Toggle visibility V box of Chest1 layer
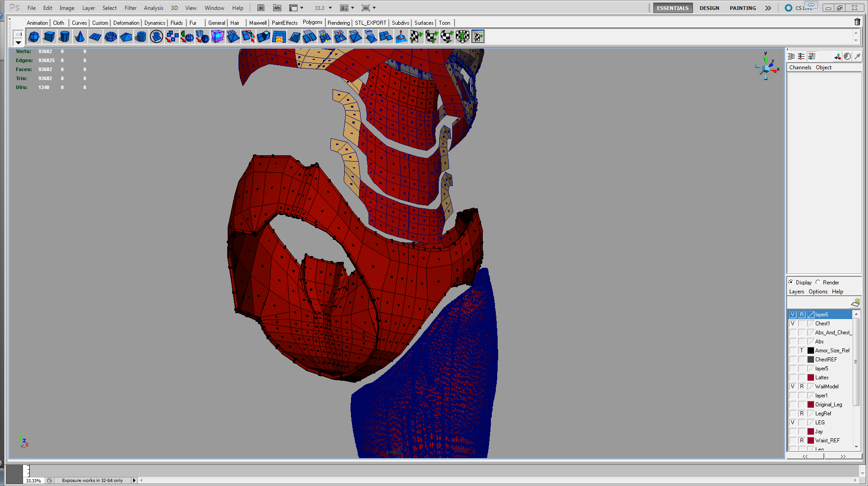868x486 pixels. (x=793, y=324)
